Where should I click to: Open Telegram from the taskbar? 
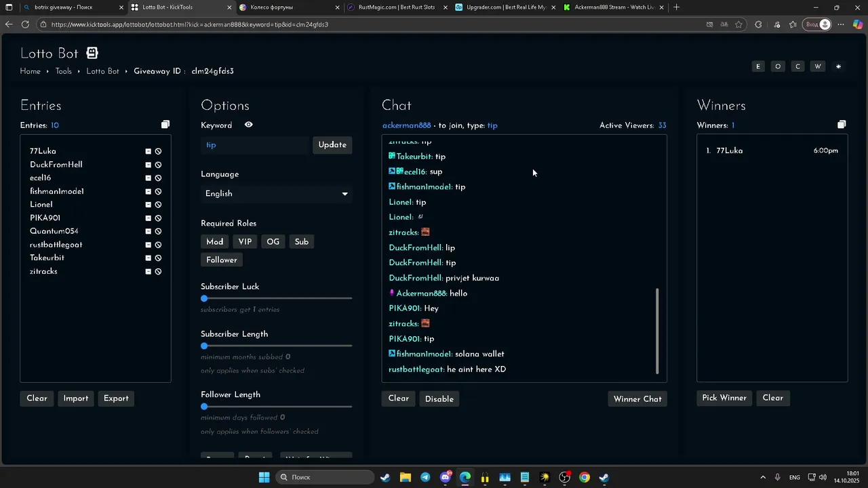425,477
